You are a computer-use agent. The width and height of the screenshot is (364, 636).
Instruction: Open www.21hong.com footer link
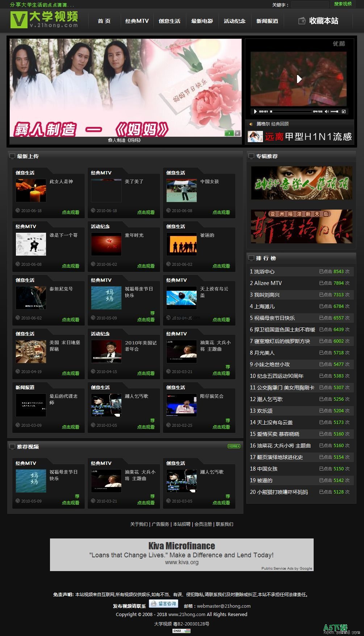[187, 615]
